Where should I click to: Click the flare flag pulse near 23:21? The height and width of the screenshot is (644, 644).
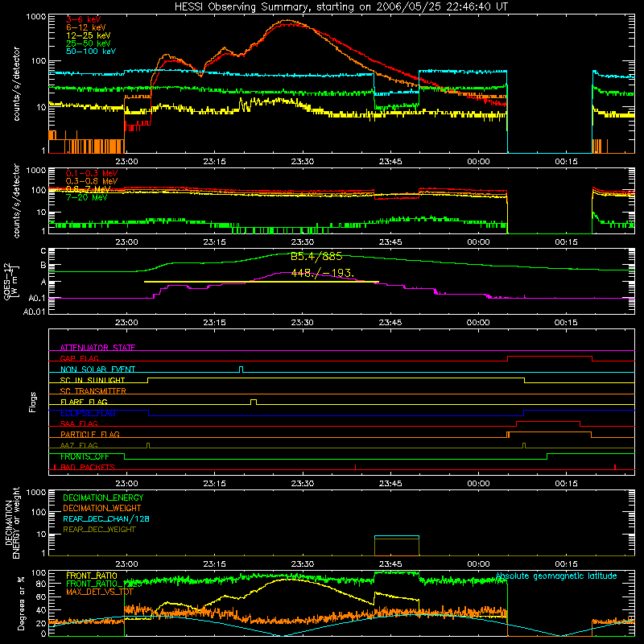[254, 402]
